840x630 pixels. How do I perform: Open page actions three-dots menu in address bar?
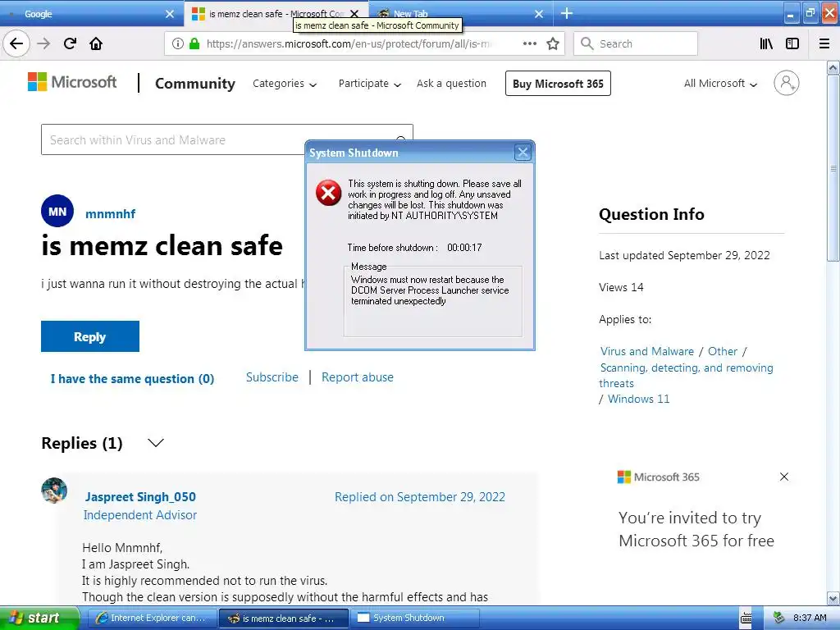point(529,43)
